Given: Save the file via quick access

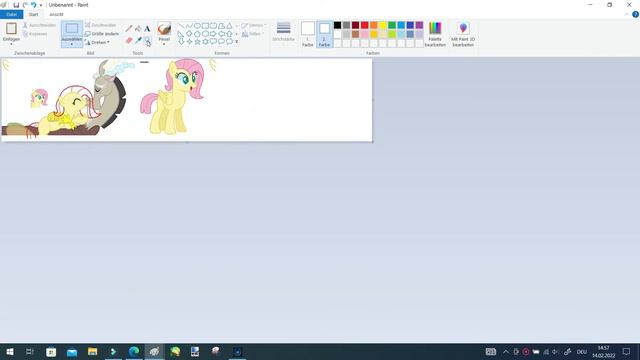Looking at the screenshot, I should coord(16,5).
